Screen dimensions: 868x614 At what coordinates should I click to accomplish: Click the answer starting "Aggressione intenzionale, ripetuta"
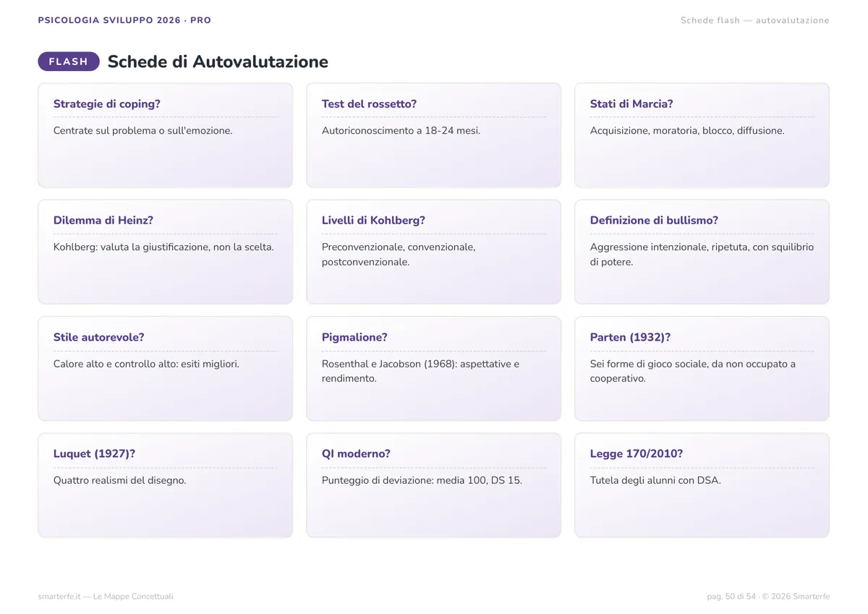click(x=702, y=255)
